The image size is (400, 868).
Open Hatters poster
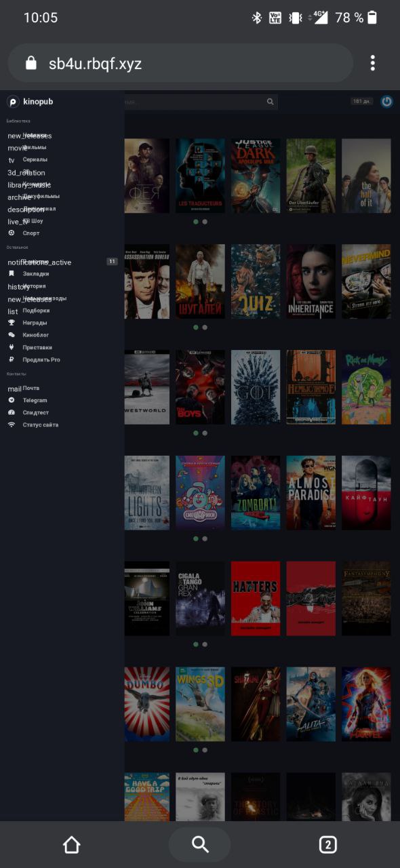tap(256, 599)
